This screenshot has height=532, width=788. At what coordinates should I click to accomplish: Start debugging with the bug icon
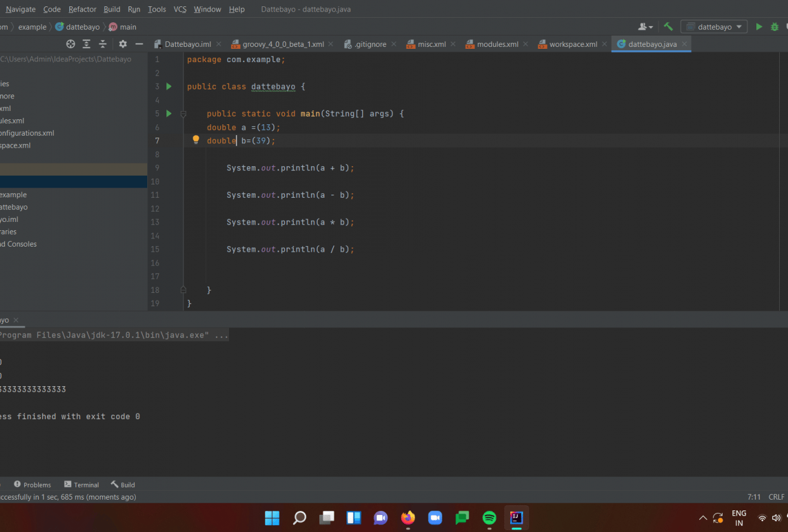click(775, 27)
